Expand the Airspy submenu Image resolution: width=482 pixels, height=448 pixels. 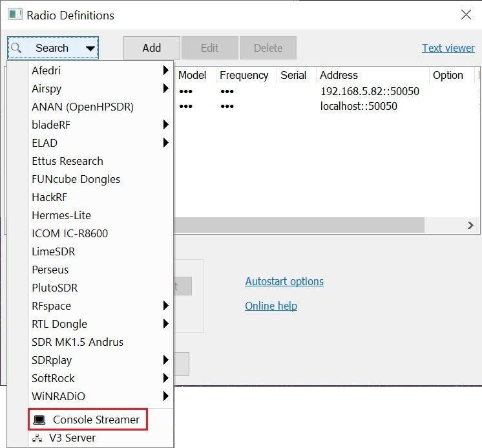(x=166, y=89)
